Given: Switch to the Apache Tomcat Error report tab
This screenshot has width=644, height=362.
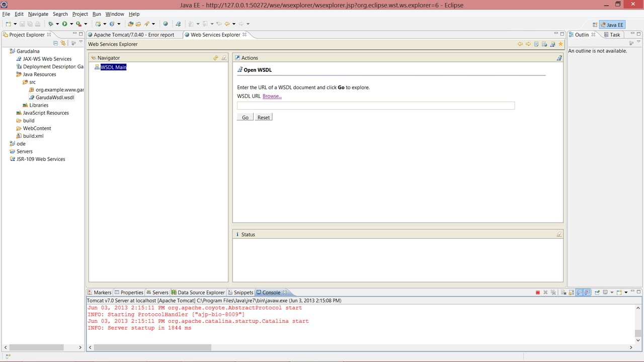Looking at the screenshot, I should tap(133, 35).
